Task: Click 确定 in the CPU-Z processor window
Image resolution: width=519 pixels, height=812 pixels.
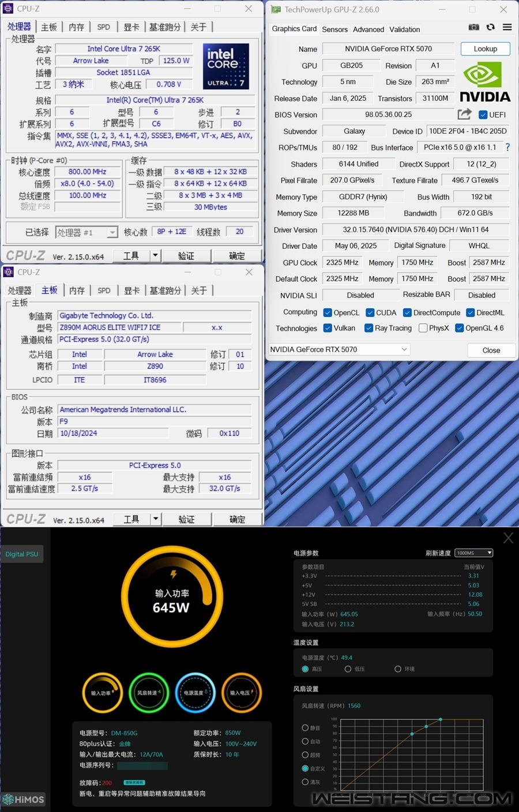Action: (x=236, y=255)
